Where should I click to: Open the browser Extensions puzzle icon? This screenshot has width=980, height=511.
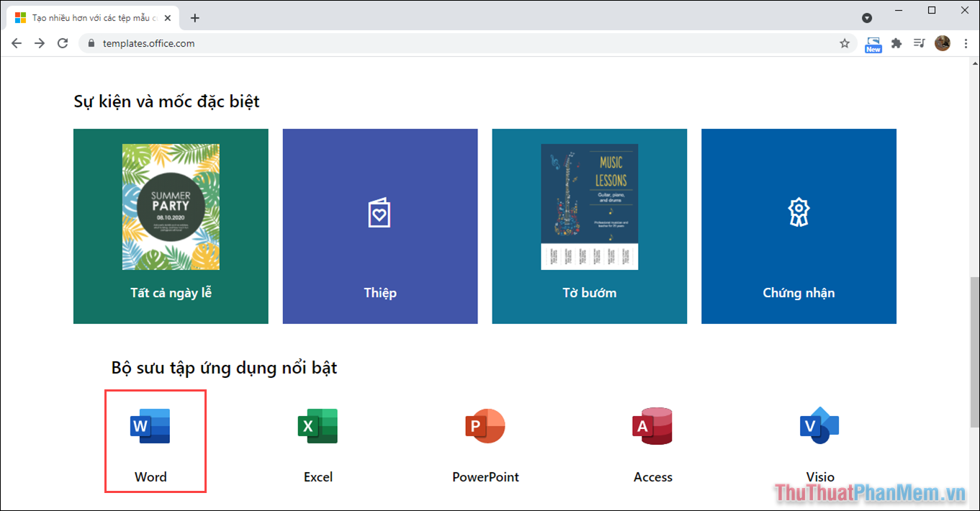(896, 43)
